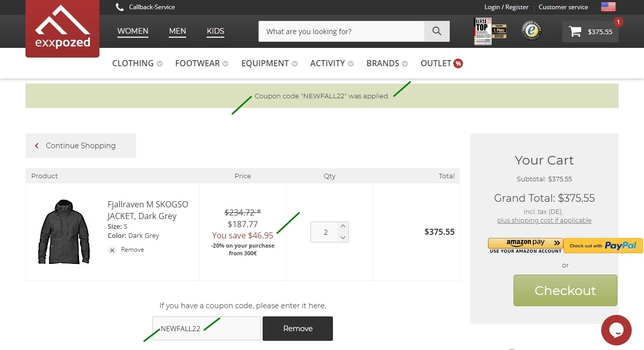The width and height of the screenshot is (644, 350).
Task: Click the struck-through $234.72 price
Action: 243,212
